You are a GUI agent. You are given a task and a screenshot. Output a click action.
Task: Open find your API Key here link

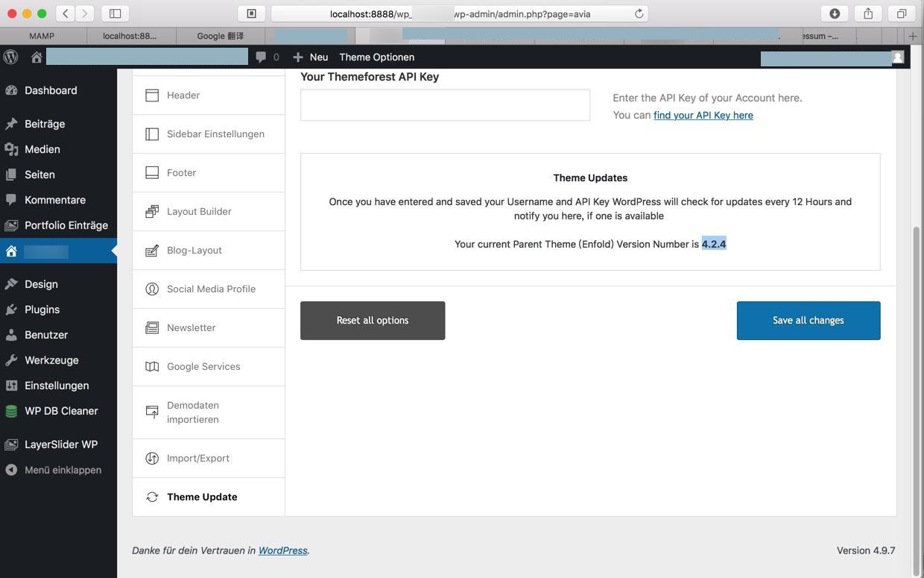(x=703, y=115)
